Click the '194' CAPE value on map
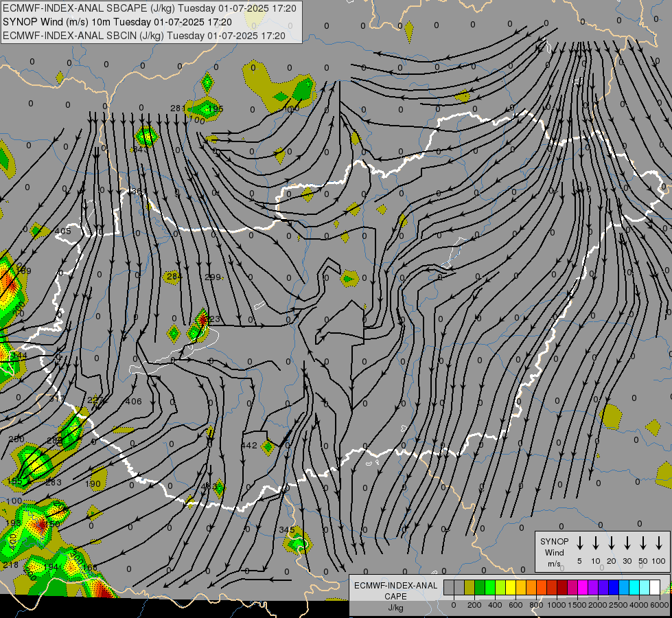Viewport: 672px width, 618px height. point(51,567)
